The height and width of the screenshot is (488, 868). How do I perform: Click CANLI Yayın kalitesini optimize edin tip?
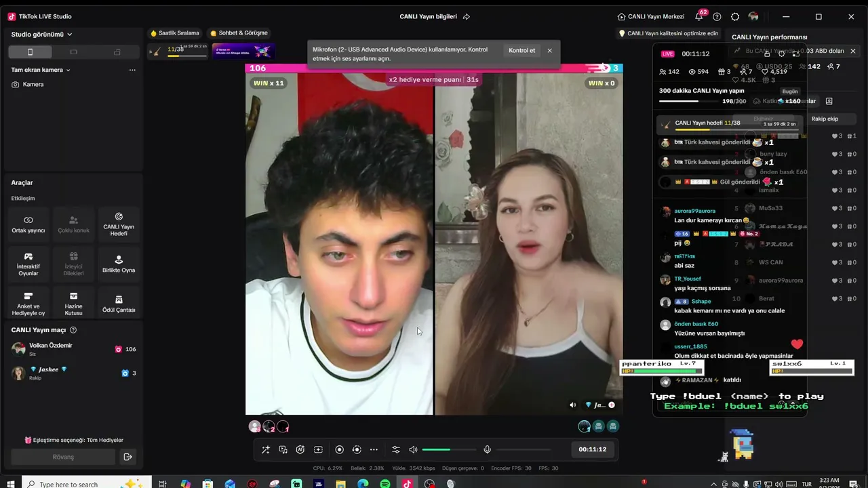click(x=669, y=33)
